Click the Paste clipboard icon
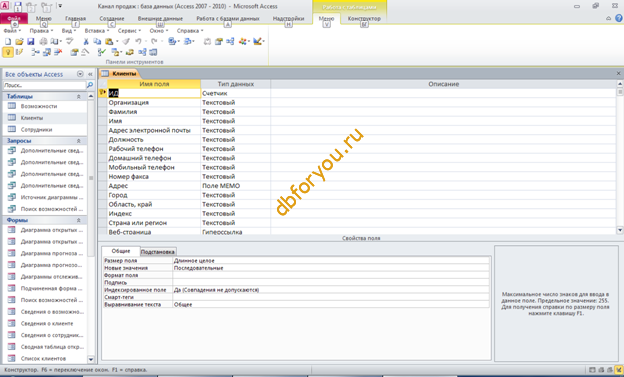624x377 pixels. pyautogui.click(x=109, y=41)
